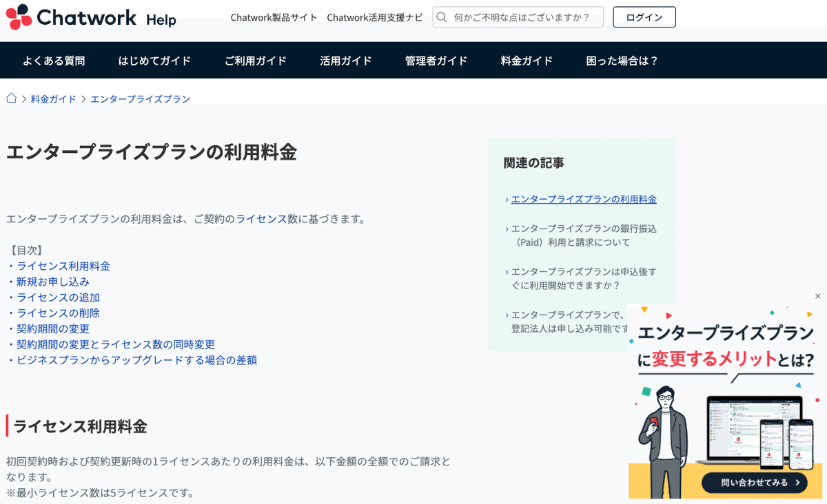827x504 pixels.
Task: Jump to ライセンスの削除 section
Action: [x=59, y=313]
